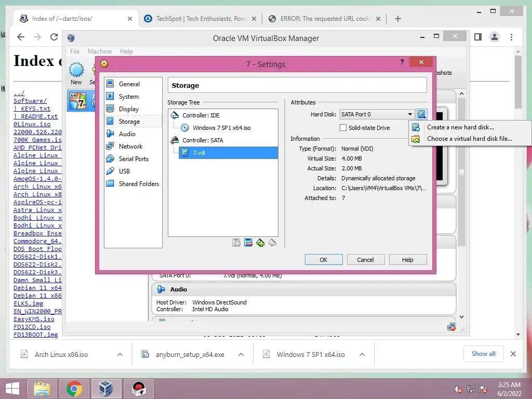Click Windows Start button
The width and height of the screenshot is (532, 399).
[x=12, y=389]
